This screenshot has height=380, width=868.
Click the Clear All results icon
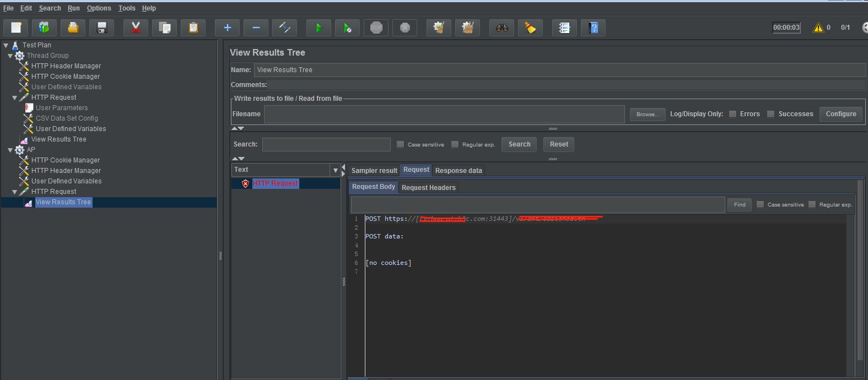point(467,28)
